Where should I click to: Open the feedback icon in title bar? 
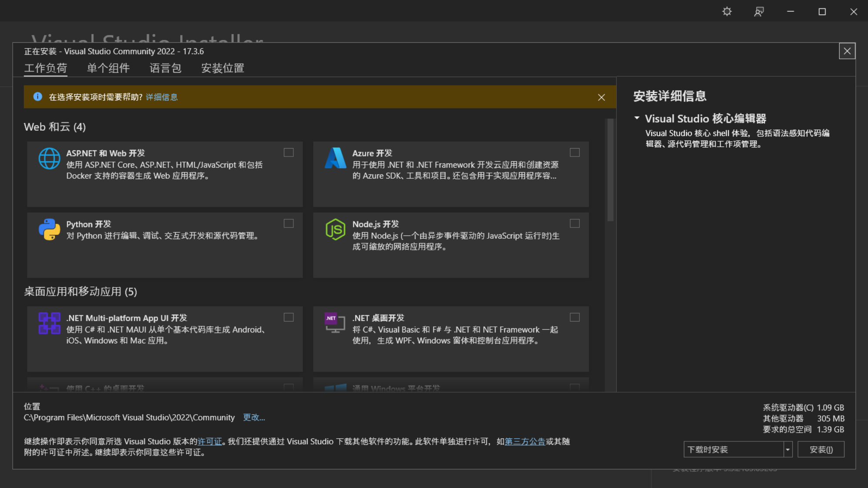tap(759, 11)
